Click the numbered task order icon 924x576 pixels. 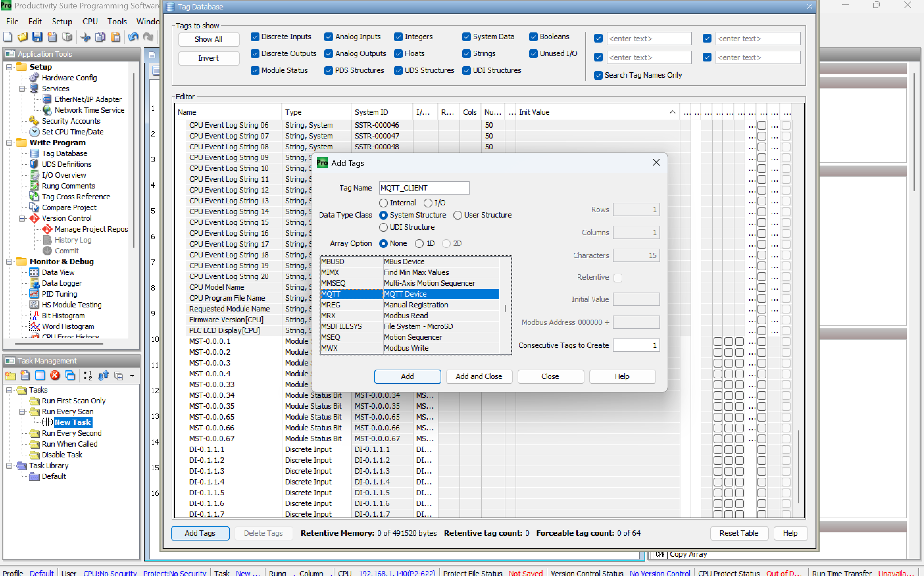(88, 376)
